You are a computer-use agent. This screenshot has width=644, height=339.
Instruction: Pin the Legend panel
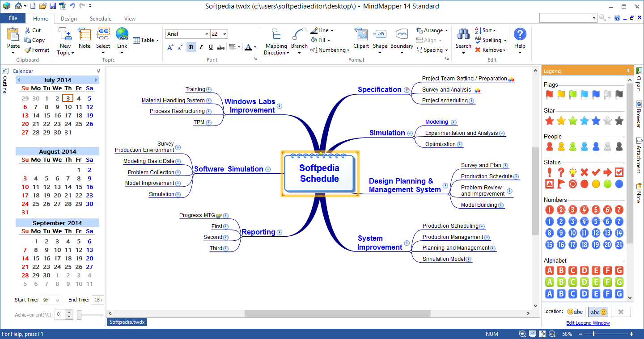coord(628,71)
